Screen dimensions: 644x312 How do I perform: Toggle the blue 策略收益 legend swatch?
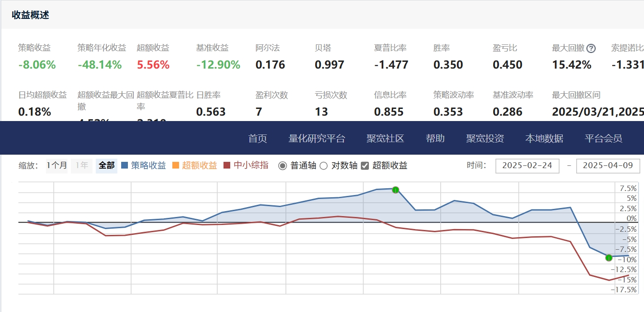pyautogui.click(x=125, y=166)
